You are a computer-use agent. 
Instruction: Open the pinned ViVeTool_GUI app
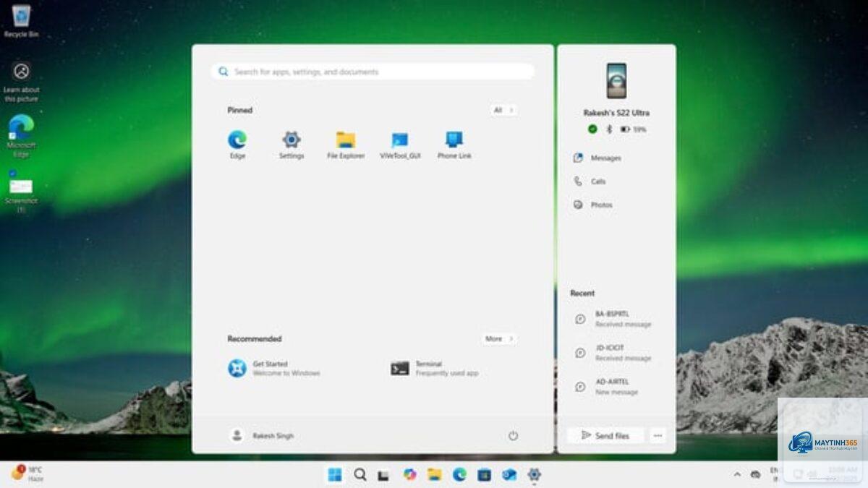click(x=400, y=145)
